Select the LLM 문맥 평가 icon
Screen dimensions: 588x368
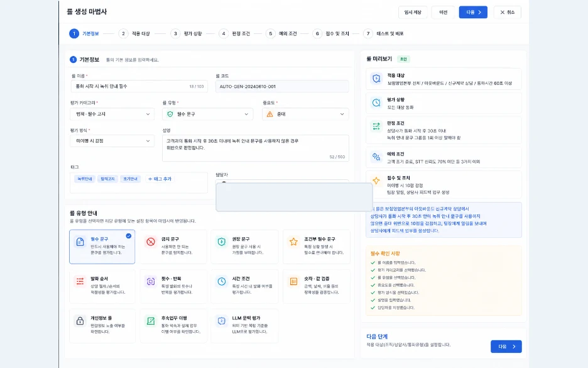pyautogui.click(x=222, y=321)
